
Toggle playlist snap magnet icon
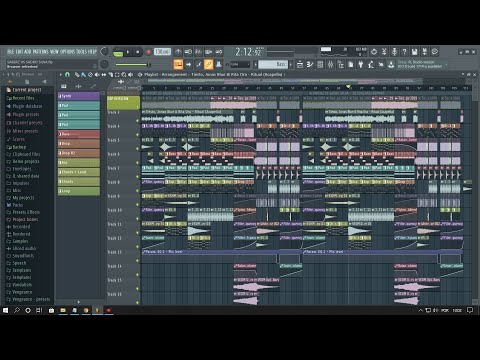click(x=67, y=75)
